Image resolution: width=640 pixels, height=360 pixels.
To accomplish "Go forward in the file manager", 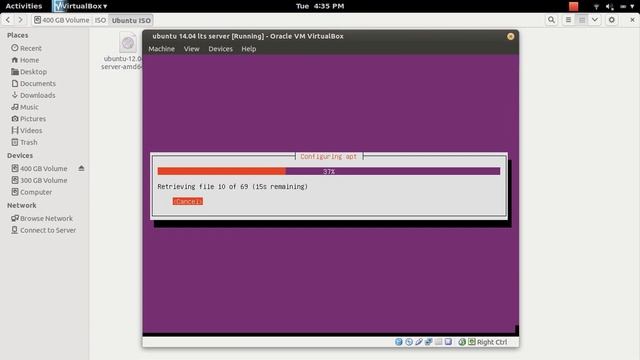I will [x=20, y=20].
